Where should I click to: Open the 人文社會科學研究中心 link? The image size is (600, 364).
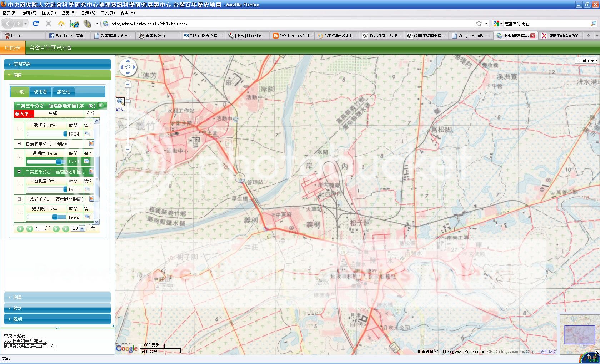pyautogui.click(x=25, y=341)
